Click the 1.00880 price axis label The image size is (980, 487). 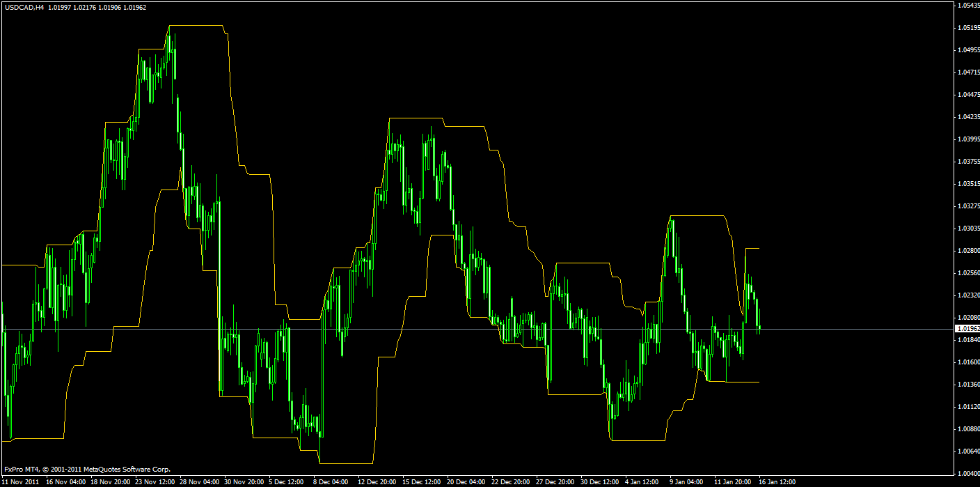click(968, 429)
